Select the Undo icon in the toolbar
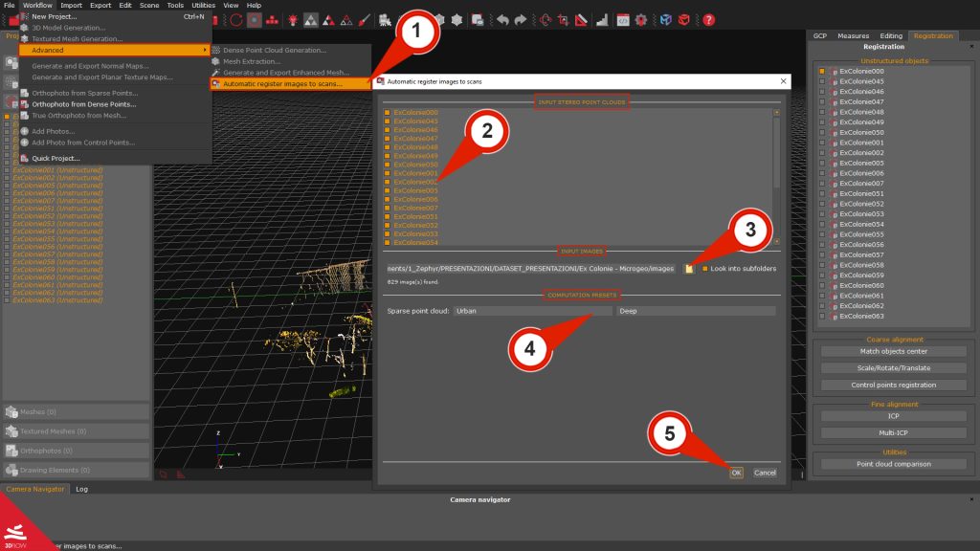Screen dimensions: 980x551 501,18
